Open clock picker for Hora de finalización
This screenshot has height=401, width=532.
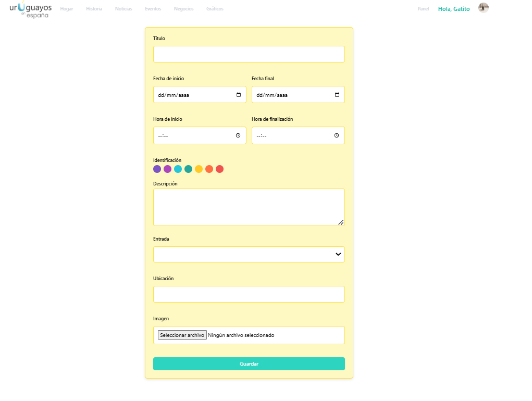point(337,135)
